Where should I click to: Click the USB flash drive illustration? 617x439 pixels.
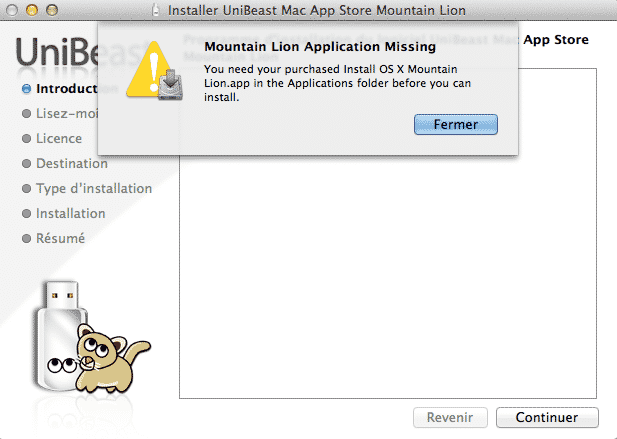(59, 336)
